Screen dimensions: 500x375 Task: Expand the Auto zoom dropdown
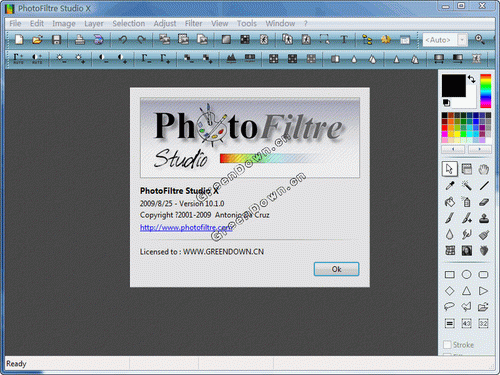pyautogui.click(x=462, y=40)
